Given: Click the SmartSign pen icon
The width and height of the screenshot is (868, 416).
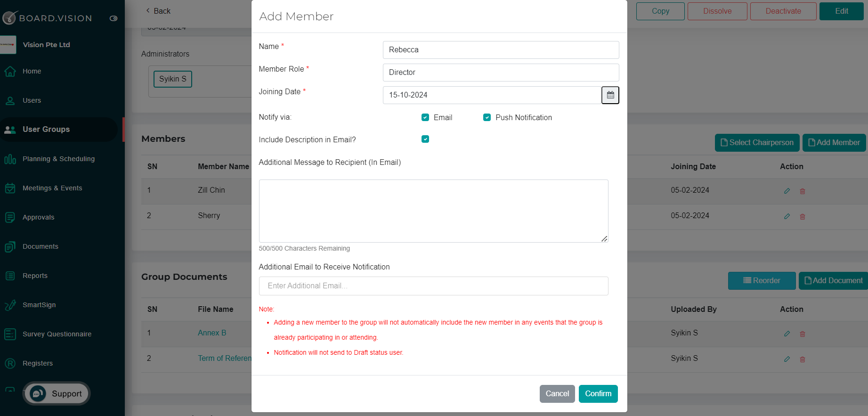Looking at the screenshot, I should click(x=10, y=305).
